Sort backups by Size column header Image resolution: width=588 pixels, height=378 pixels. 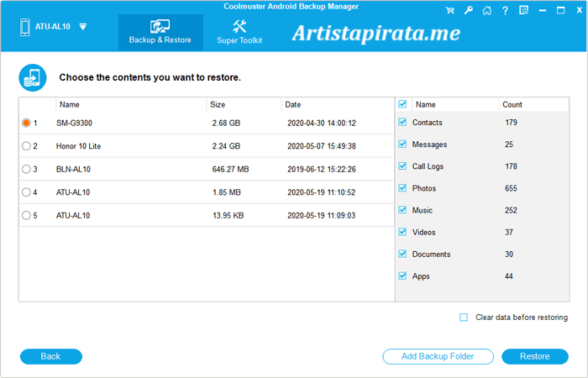[244, 105]
